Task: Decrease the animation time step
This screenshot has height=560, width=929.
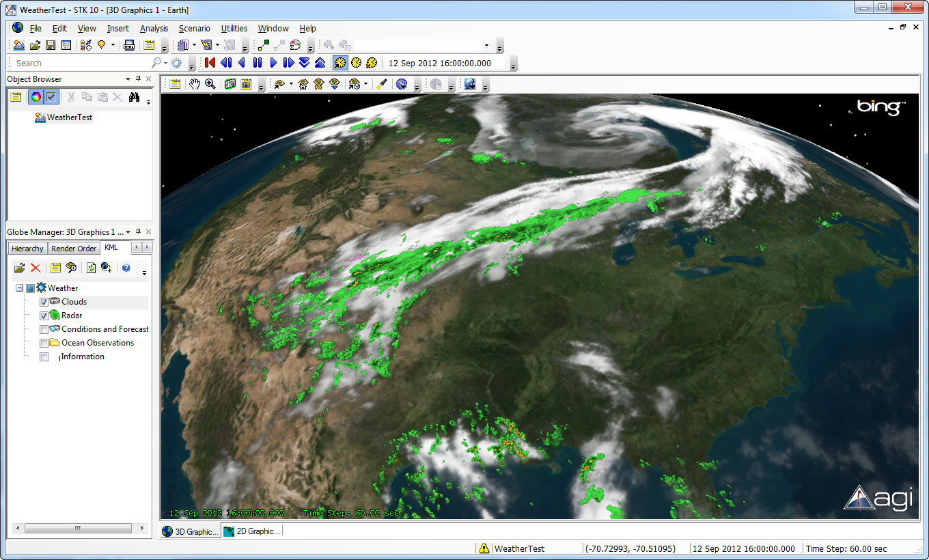Action: pyautogui.click(x=304, y=63)
